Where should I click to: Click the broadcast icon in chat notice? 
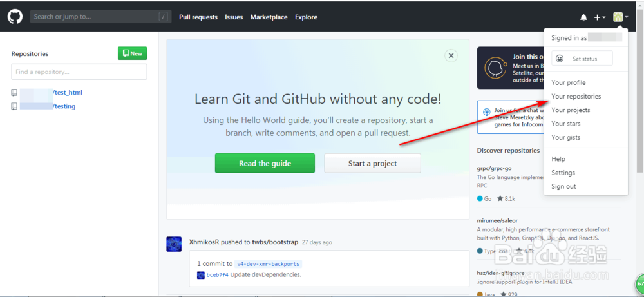(x=486, y=111)
